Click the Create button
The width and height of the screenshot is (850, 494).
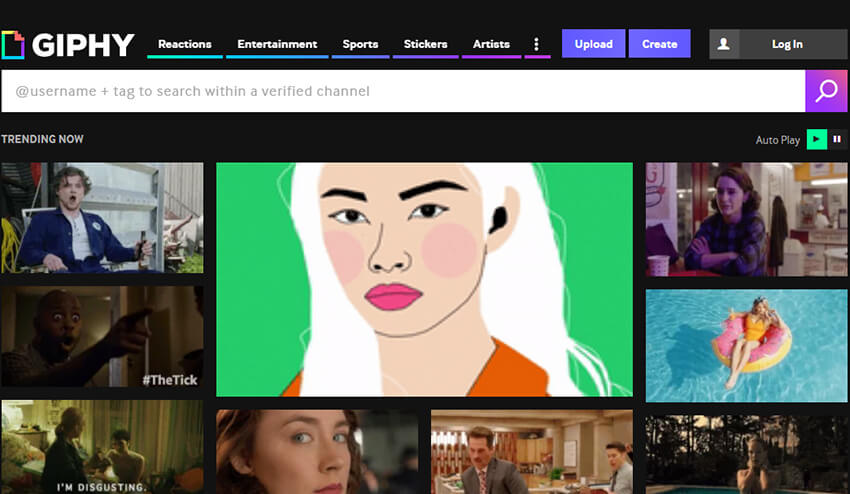(x=660, y=44)
